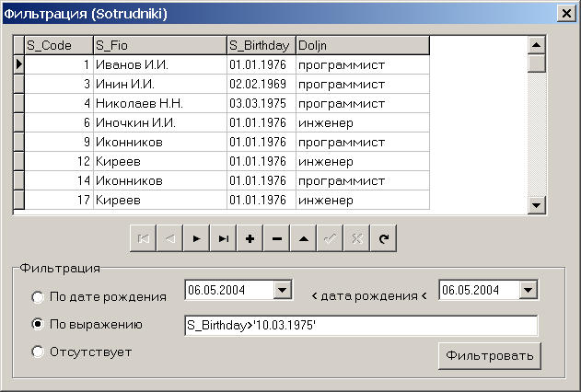Screen dimensions: 581x392
Task: Select the S_Code cell with value 14
Action: tap(59, 180)
